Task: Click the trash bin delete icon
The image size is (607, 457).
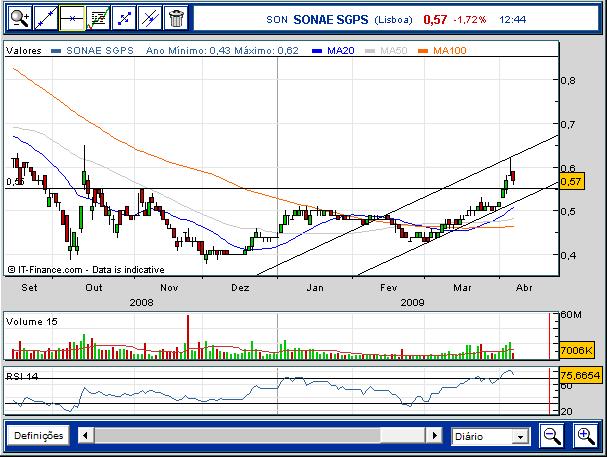Action: 176,18
